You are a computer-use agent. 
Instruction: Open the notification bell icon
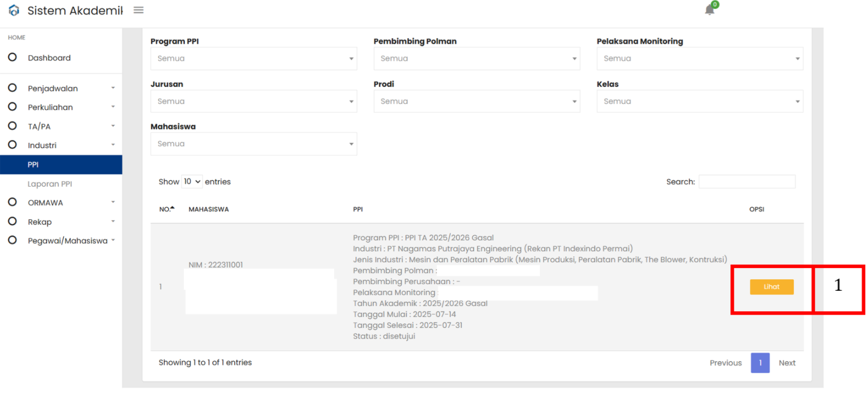coord(710,10)
